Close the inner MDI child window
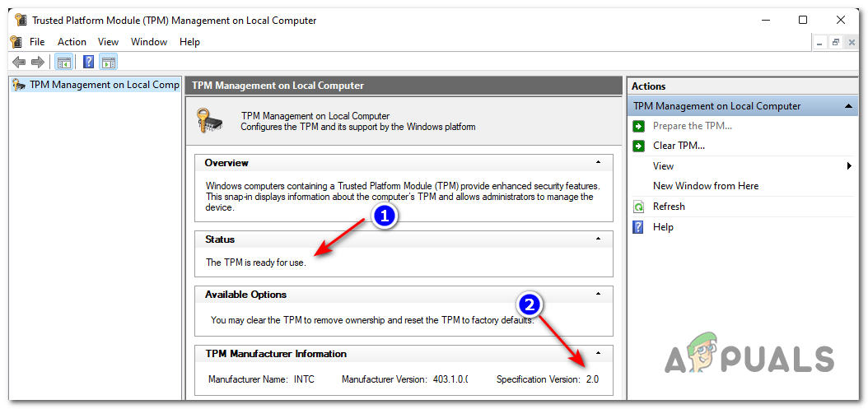 tap(852, 42)
